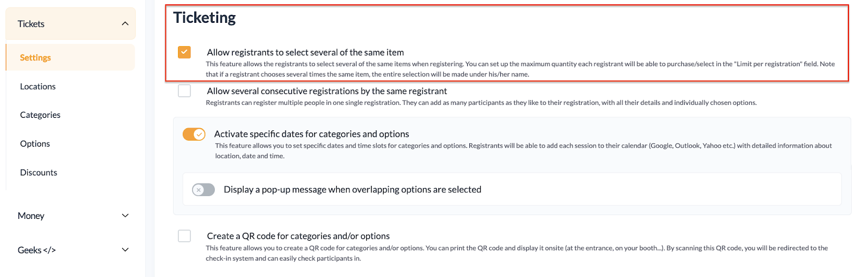Screen dimensions: 868x277
Task: Collapse the Tickets section chevron
Action: 125,24
